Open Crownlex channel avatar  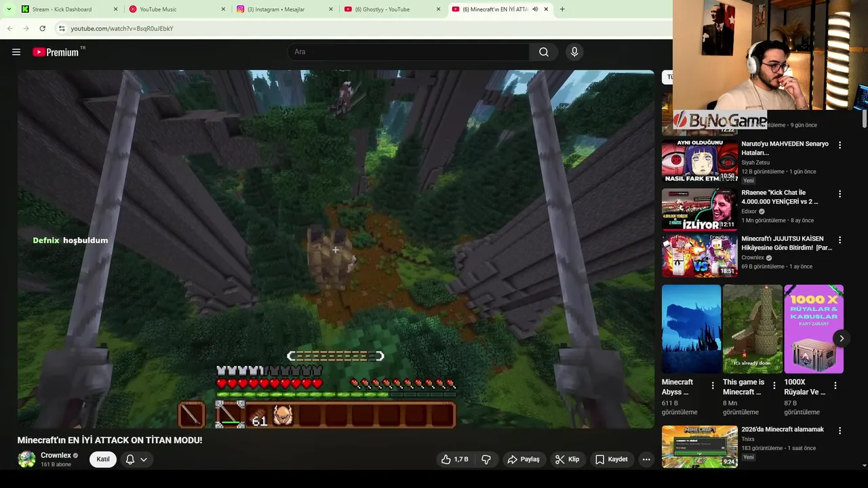26,459
